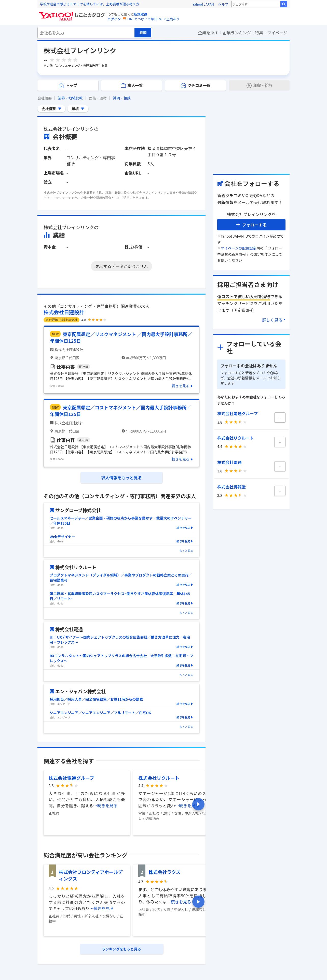Viewport: 327px width, 980px height.
Task: Open 企業を探す in the navigation
Action: click(208, 33)
